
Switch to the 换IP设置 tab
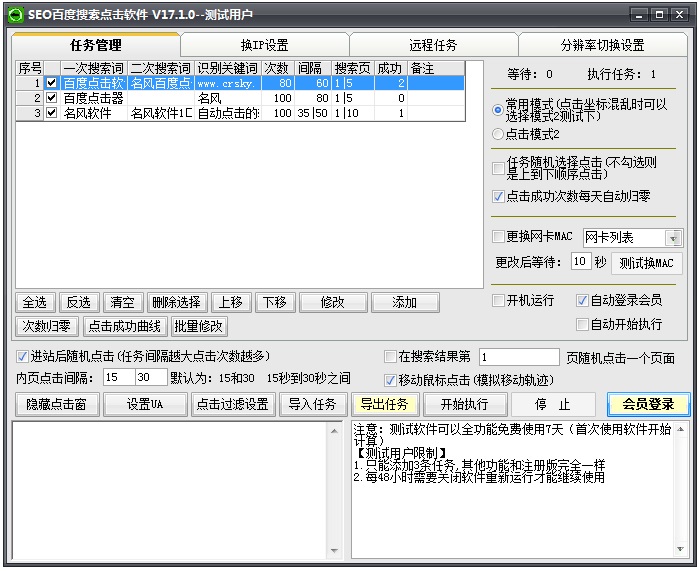[x=264, y=45]
